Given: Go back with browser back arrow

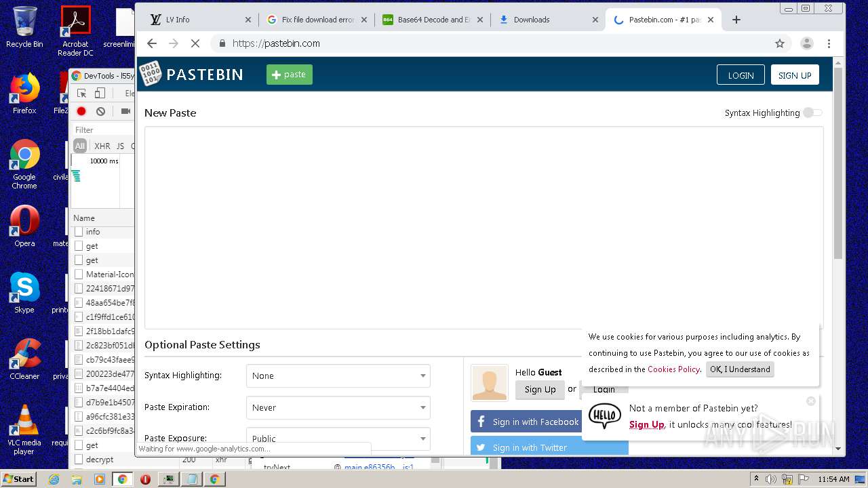Looking at the screenshot, I should click(152, 43).
